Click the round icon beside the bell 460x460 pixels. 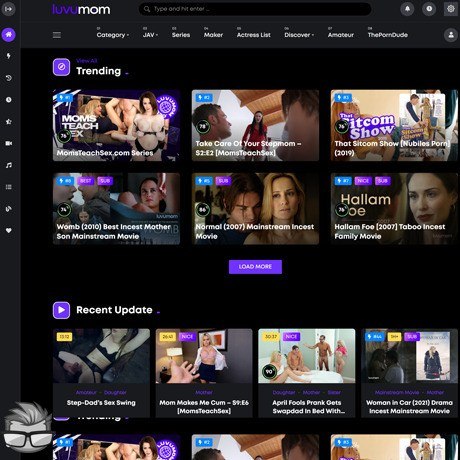pyautogui.click(x=429, y=9)
